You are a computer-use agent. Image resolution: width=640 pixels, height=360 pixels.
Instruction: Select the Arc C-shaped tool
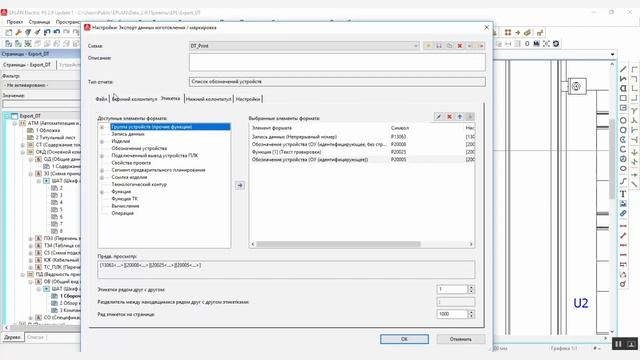coord(623,149)
